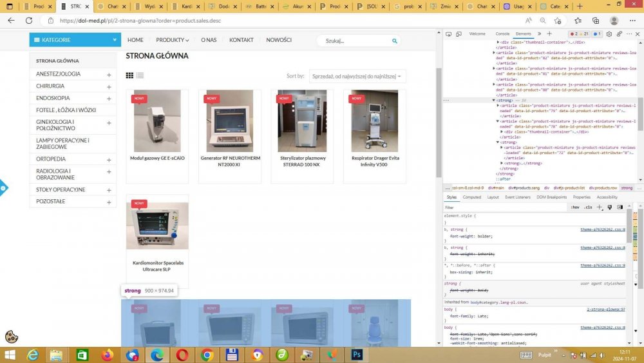Expand the ANESTEZJOLOGIA category

pyautogui.click(x=109, y=74)
